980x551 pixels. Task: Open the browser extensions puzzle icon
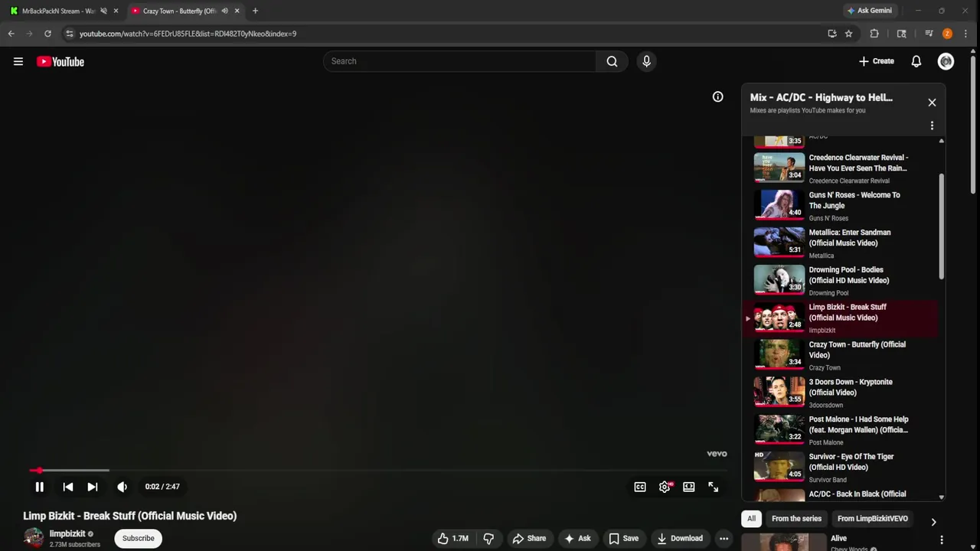click(874, 34)
